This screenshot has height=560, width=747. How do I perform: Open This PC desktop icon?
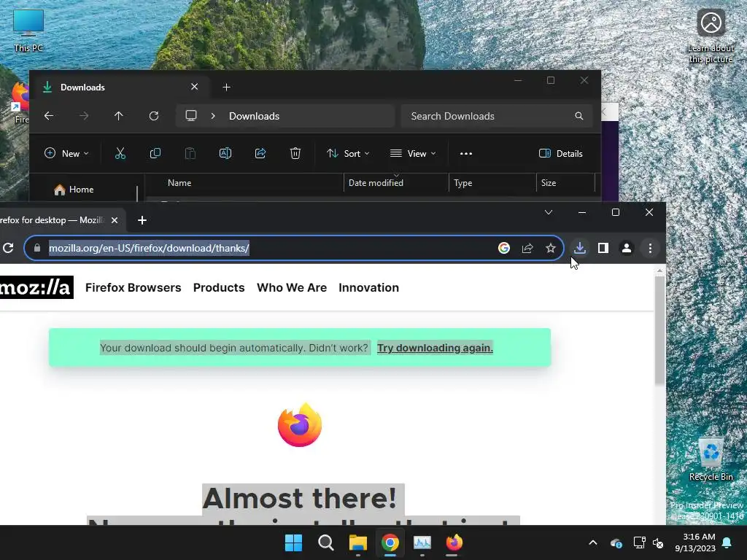click(x=28, y=31)
